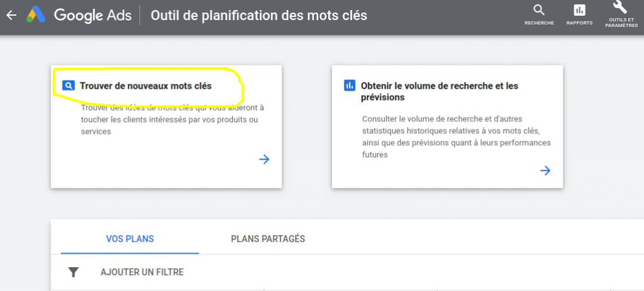The width and height of the screenshot is (644, 291).
Task: Click the filter funnel icon
Action: (x=74, y=272)
